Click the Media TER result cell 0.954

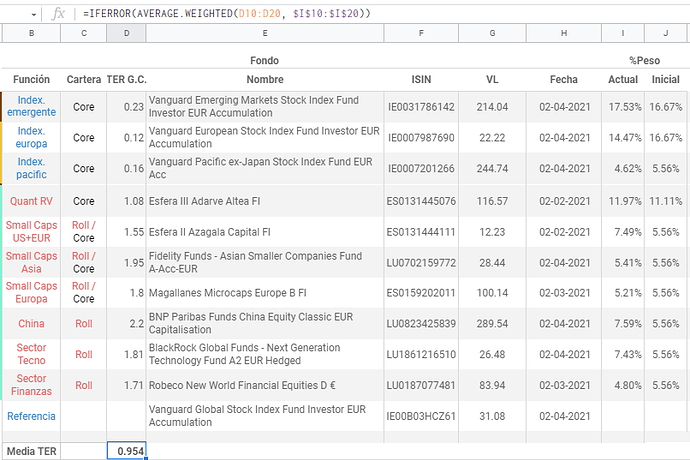click(126, 452)
